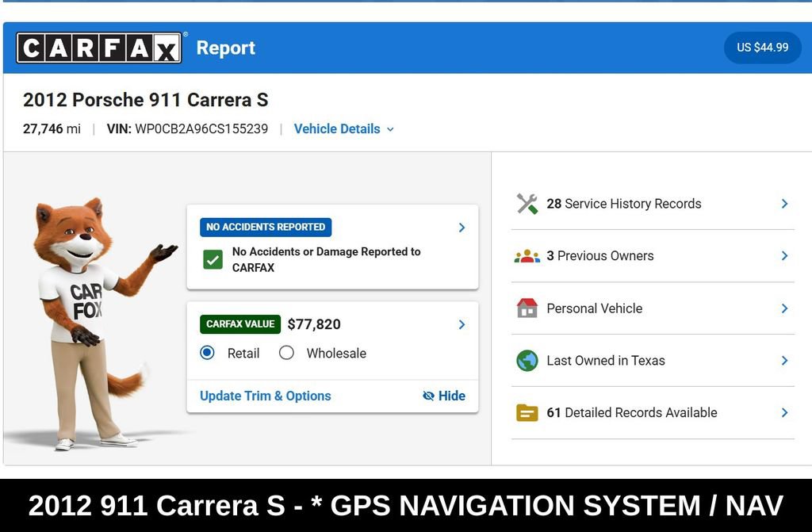Click the globe Last Owned icon
The width and height of the screenshot is (812, 532).
(x=527, y=361)
